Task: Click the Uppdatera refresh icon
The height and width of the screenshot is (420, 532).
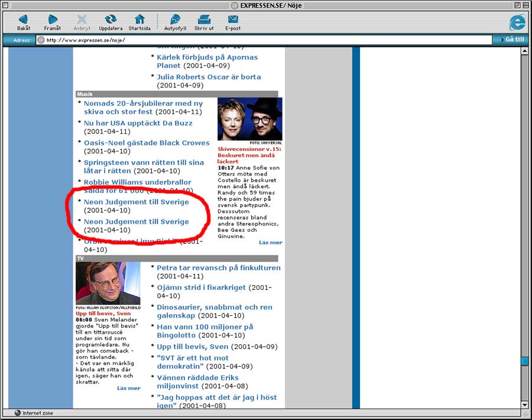Action: point(111,19)
